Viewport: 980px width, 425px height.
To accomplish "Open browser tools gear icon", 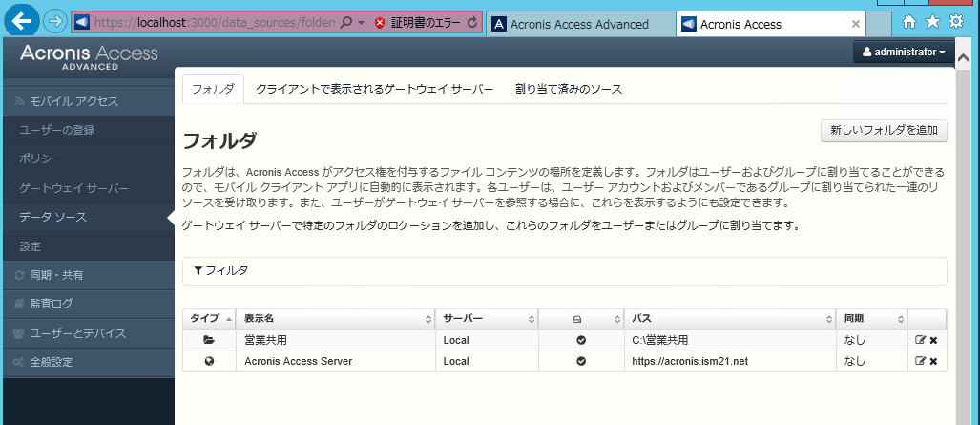I will (x=956, y=22).
